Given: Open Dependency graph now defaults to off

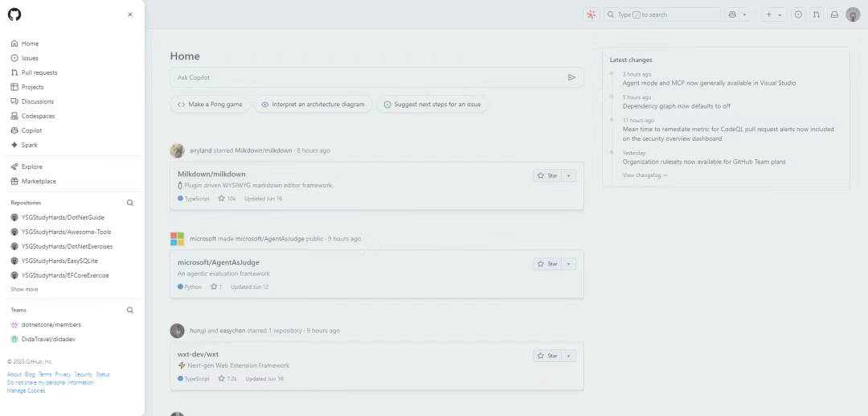Looking at the screenshot, I should [x=677, y=105].
